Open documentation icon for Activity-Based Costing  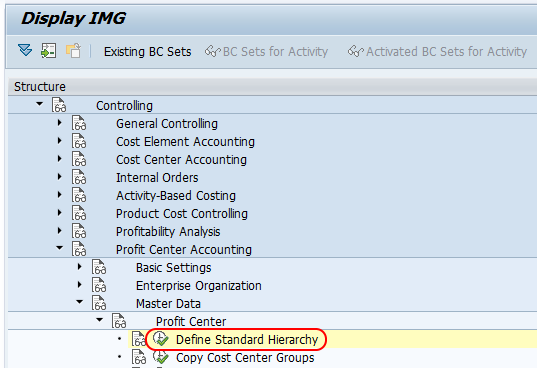(79, 195)
